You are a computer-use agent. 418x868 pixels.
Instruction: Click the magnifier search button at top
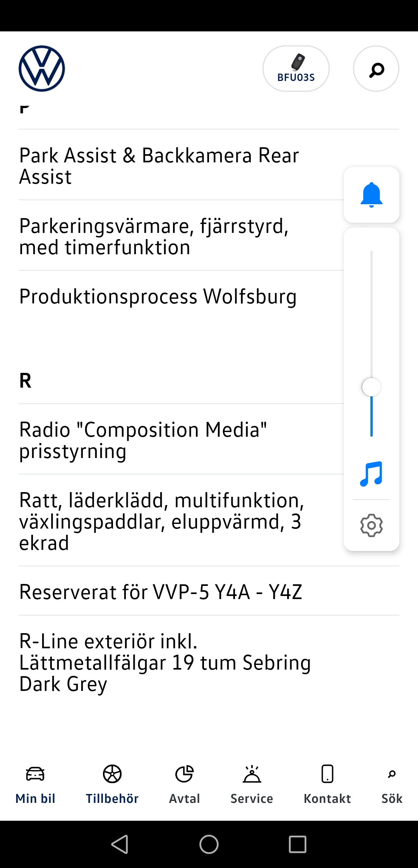pyautogui.click(x=376, y=69)
